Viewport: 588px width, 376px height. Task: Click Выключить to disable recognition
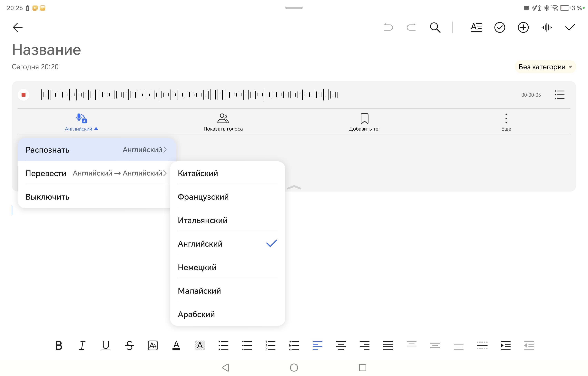click(x=47, y=197)
